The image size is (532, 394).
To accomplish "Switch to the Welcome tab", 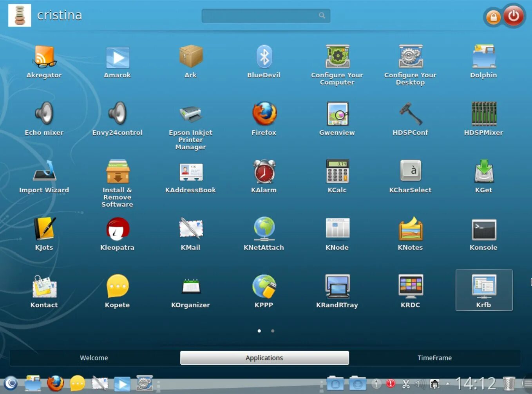I will point(94,358).
